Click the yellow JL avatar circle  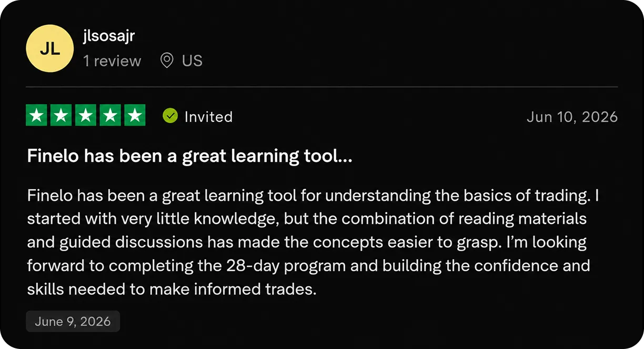[x=50, y=48]
